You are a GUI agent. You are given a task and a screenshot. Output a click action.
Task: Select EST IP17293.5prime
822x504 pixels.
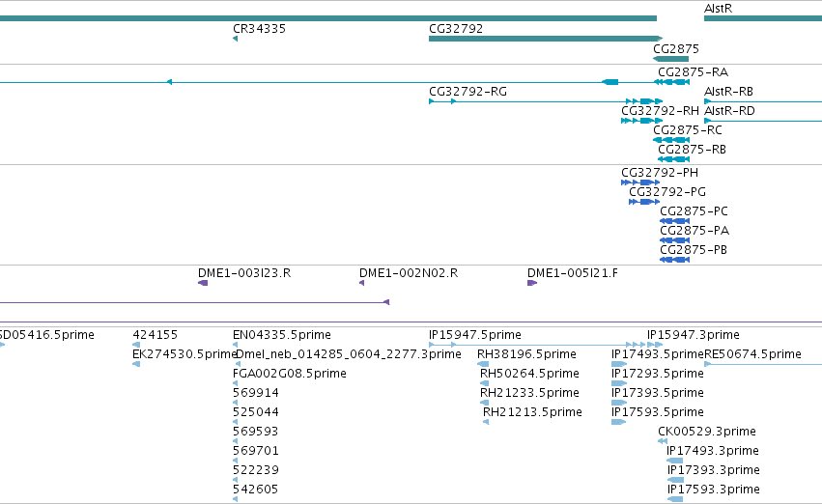point(658,374)
